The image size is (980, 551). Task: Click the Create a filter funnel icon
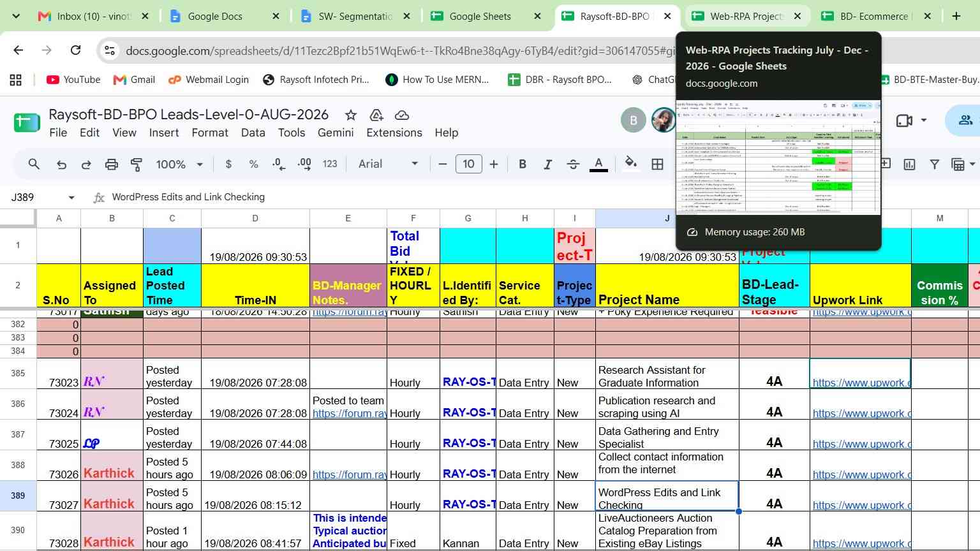coord(934,165)
